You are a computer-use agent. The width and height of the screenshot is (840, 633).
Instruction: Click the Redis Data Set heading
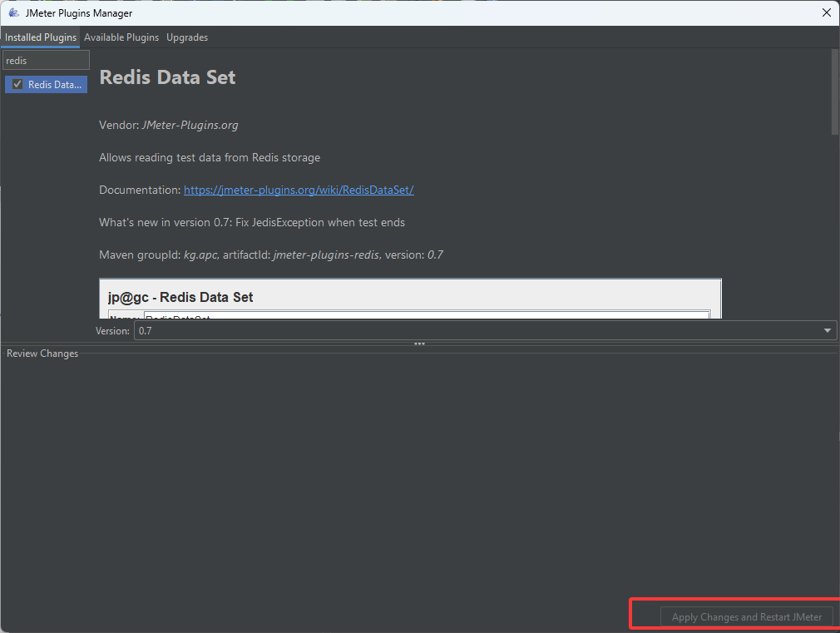tap(168, 77)
